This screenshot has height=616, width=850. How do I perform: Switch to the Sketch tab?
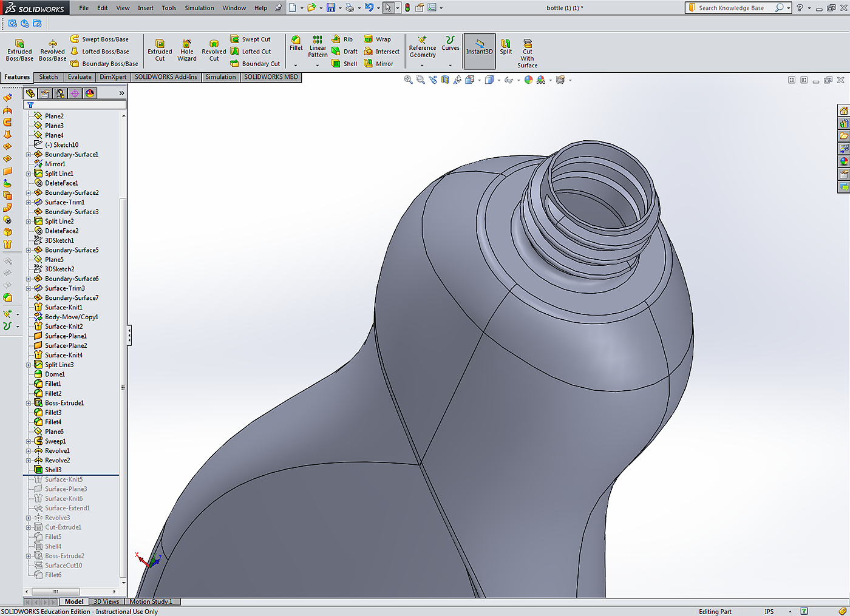click(49, 77)
